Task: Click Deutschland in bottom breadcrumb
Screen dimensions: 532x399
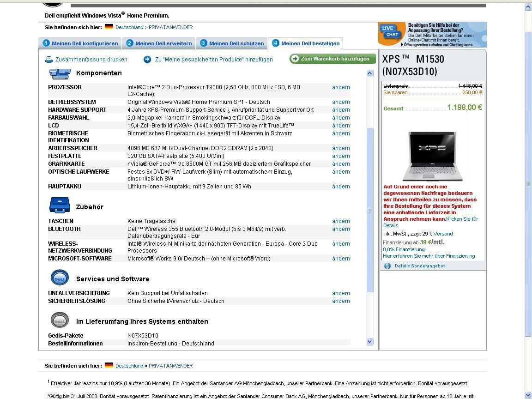Action: 129,366
